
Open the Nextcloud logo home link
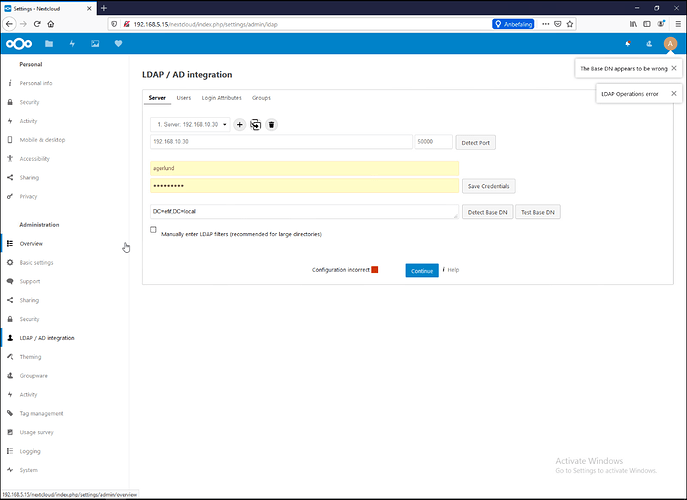[x=19, y=43]
